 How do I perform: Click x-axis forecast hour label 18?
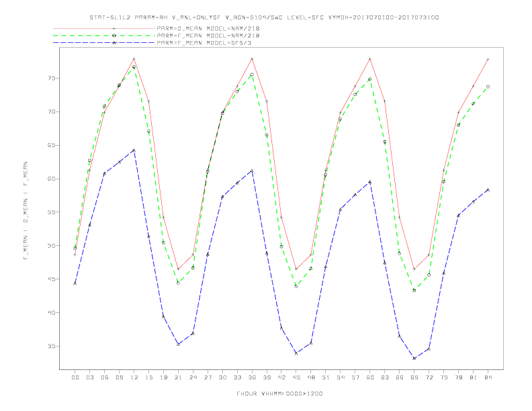(163, 377)
